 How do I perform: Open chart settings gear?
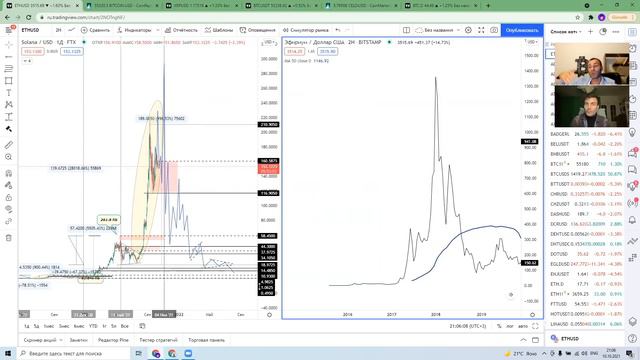[x=469, y=30]
